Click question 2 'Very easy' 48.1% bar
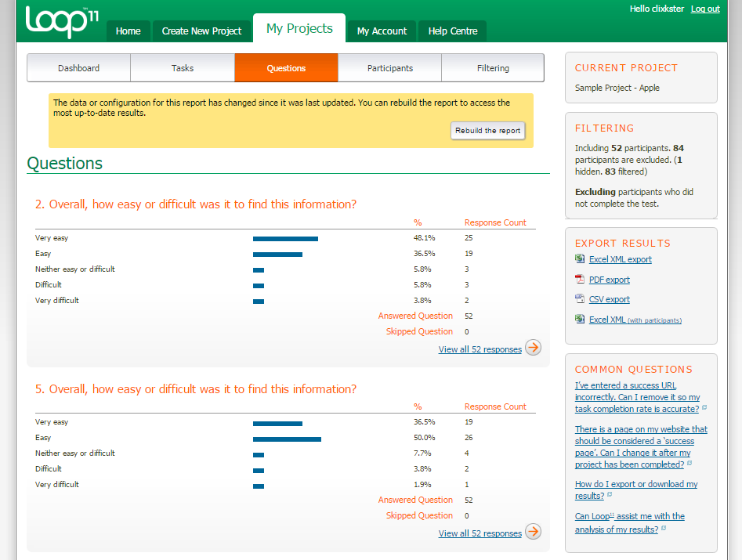This screenshot has height=560, width=742. 285,239
